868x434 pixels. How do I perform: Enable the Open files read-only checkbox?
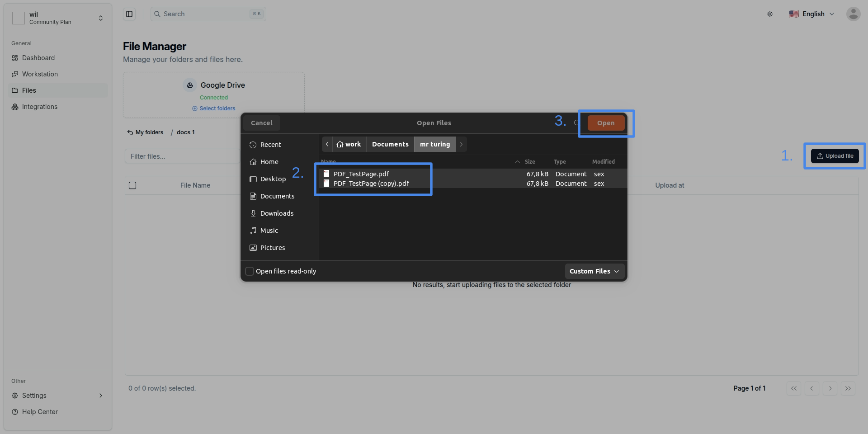(x=249, y=271)
